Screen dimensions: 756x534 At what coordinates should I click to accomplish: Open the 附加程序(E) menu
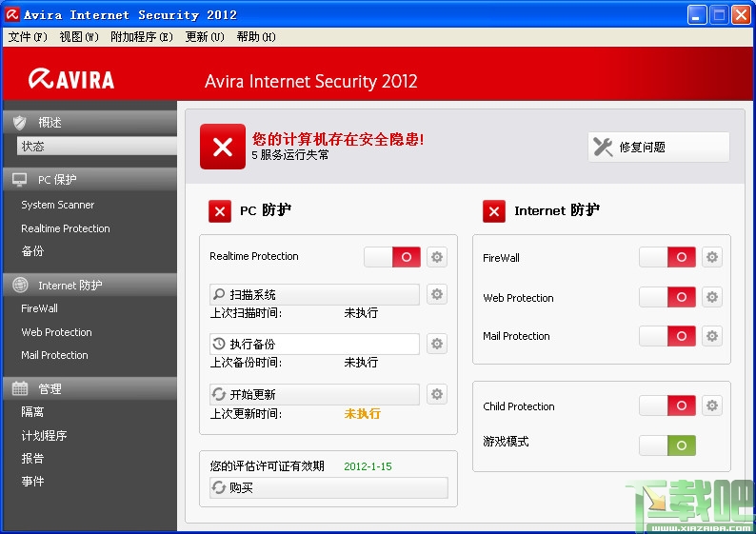point(141,36)
